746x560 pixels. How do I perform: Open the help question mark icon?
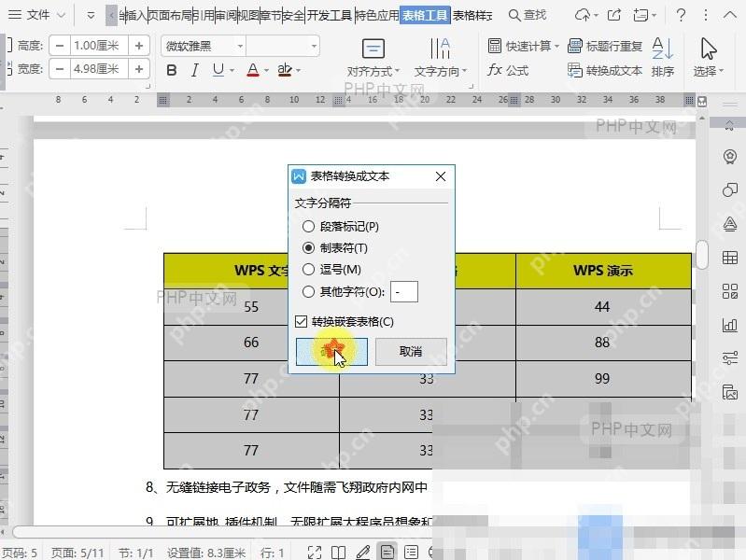tap(681, 15)
